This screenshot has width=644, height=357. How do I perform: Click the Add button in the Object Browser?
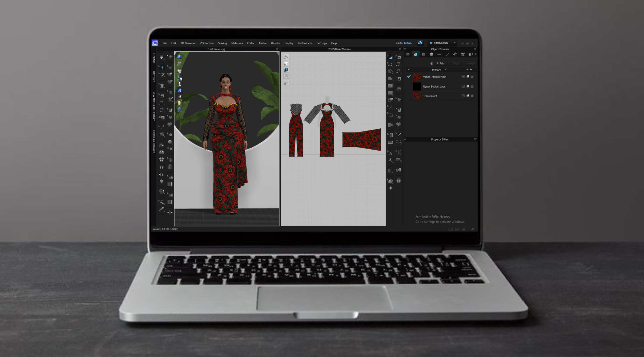[440, 63]
